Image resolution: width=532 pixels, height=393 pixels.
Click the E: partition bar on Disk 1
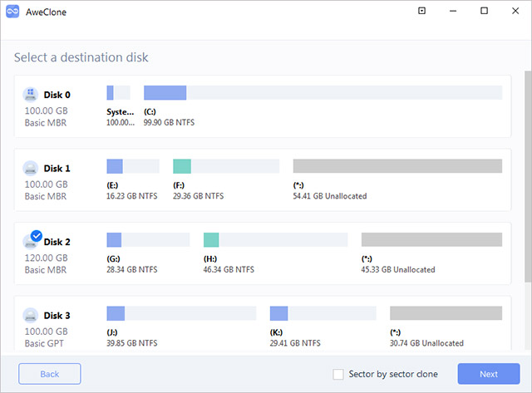(x=133, y=166)
